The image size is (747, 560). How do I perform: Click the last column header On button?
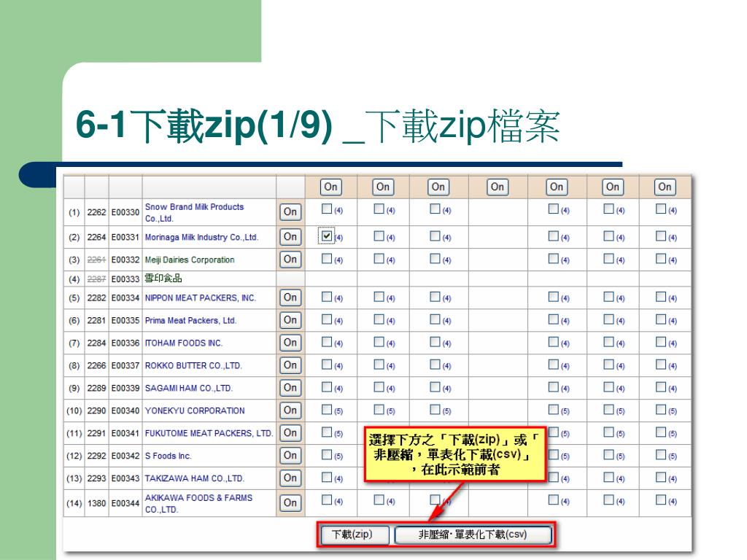click(665, 187)
